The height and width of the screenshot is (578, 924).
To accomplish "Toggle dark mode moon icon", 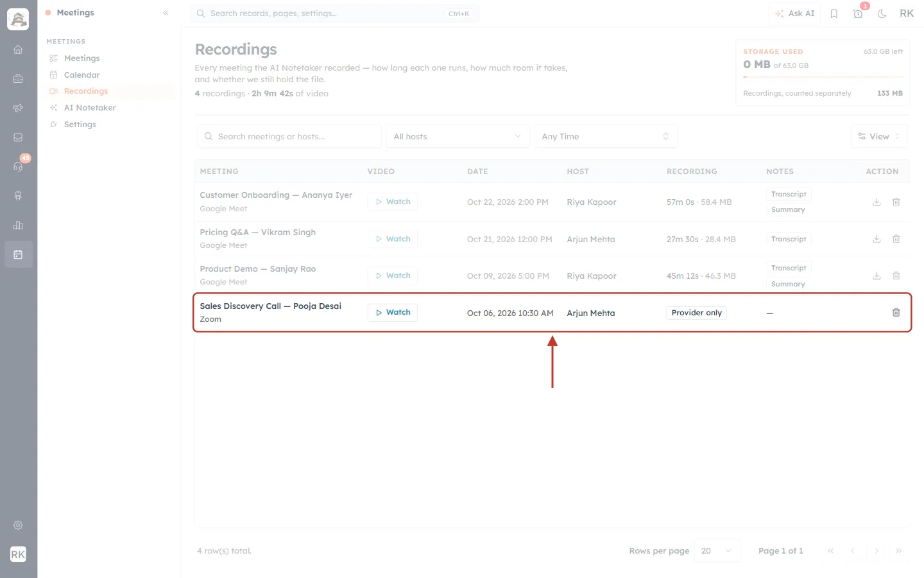I will click(x=882, y=13).
